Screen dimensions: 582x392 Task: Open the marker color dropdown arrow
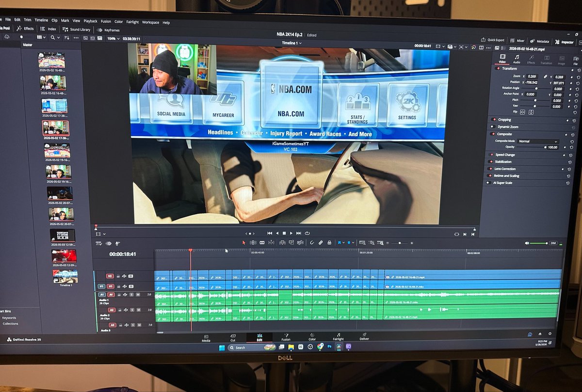click(353, 243)
